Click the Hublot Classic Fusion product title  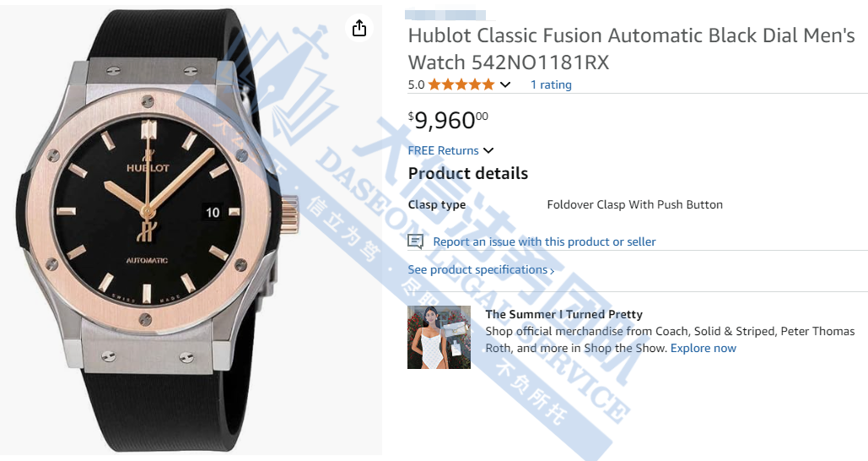pos(631,48)
